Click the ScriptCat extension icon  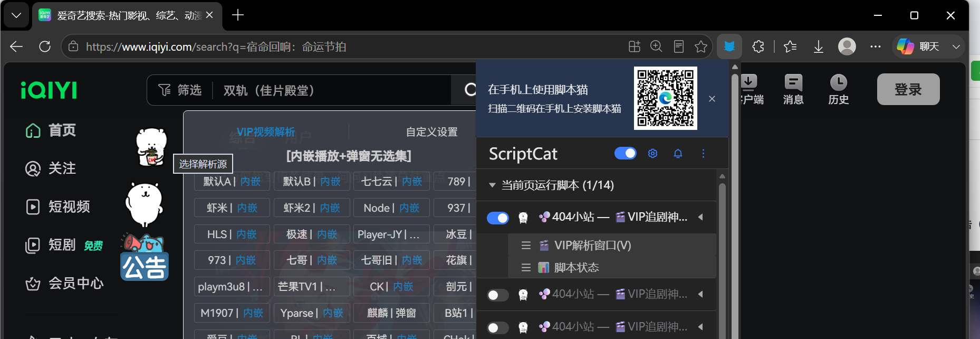729,46
